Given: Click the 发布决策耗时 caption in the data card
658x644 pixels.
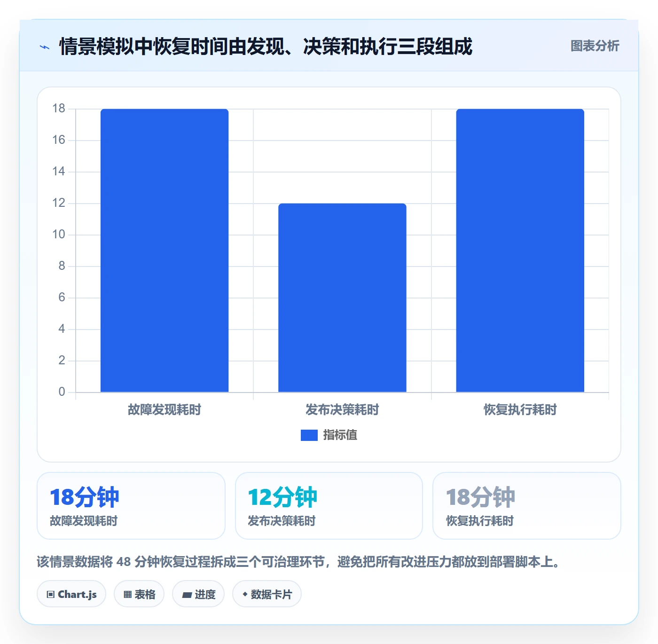Looking at the screenshot, I should pyautogui.click(x=282, y=521).
